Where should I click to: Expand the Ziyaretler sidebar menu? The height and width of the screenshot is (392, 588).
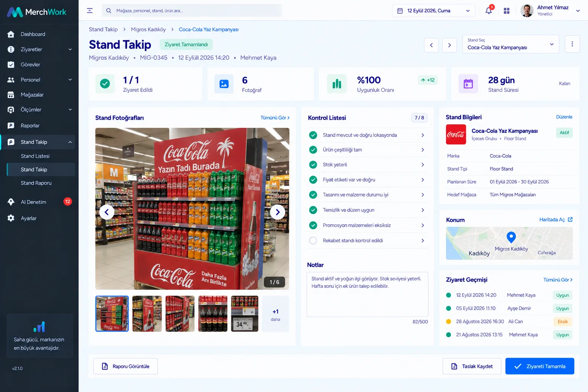click(x=70, y=49)
